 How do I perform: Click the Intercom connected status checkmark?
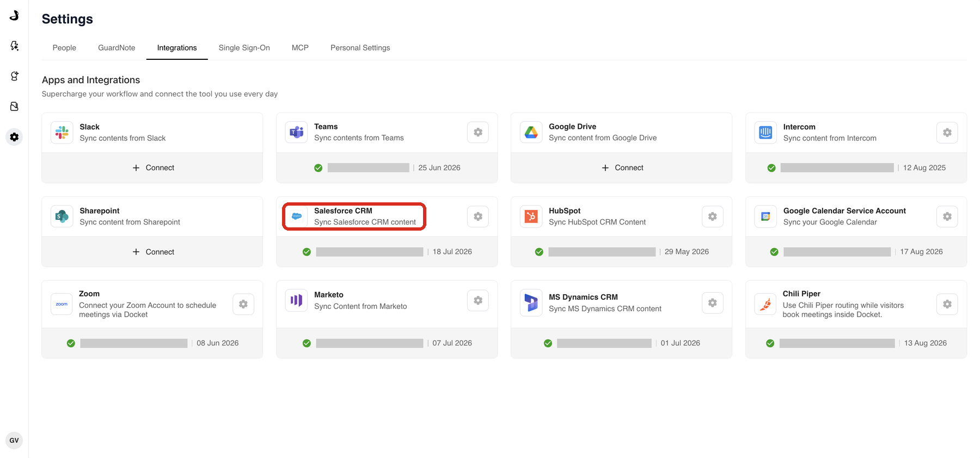click(x=771, y=168)
